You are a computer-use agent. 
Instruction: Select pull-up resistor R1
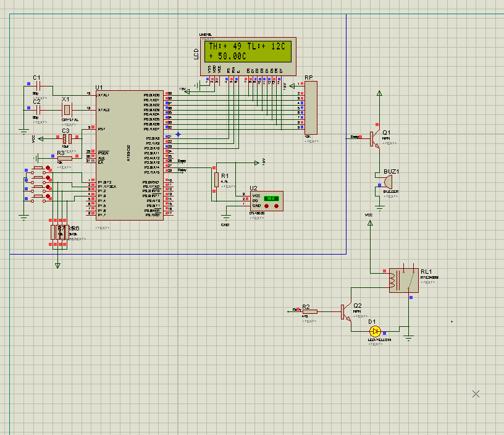[x=216, y=179]
